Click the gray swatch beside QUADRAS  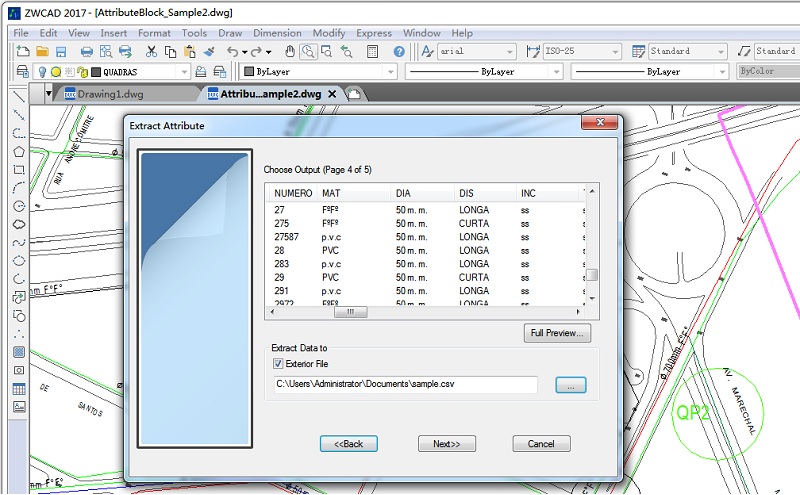click(96, 72)
